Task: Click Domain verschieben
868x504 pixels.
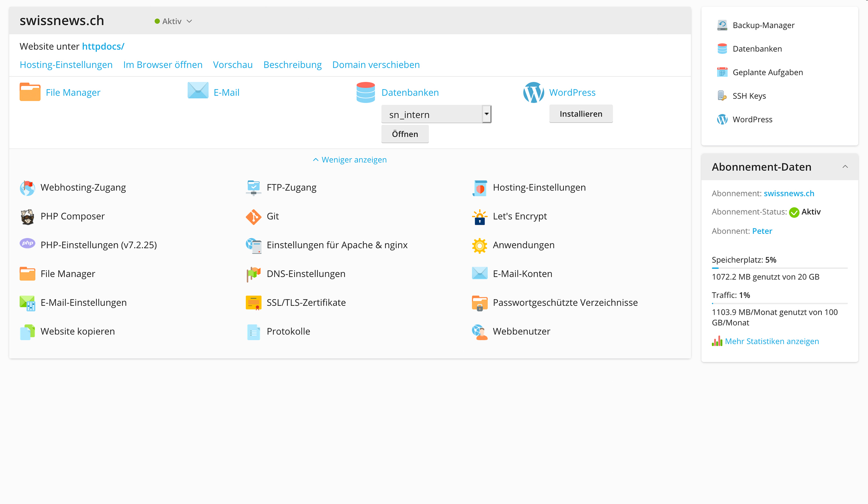Action: tap(376, 65)
